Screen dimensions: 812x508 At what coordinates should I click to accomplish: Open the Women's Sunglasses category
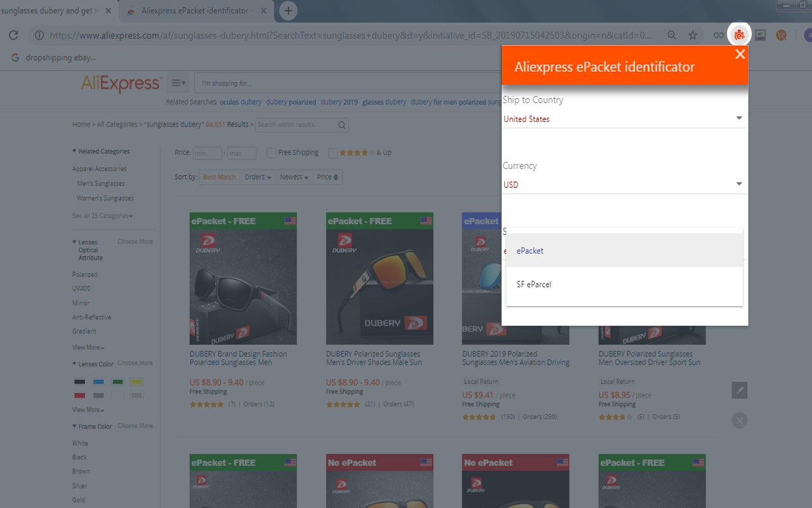[105, 198]
